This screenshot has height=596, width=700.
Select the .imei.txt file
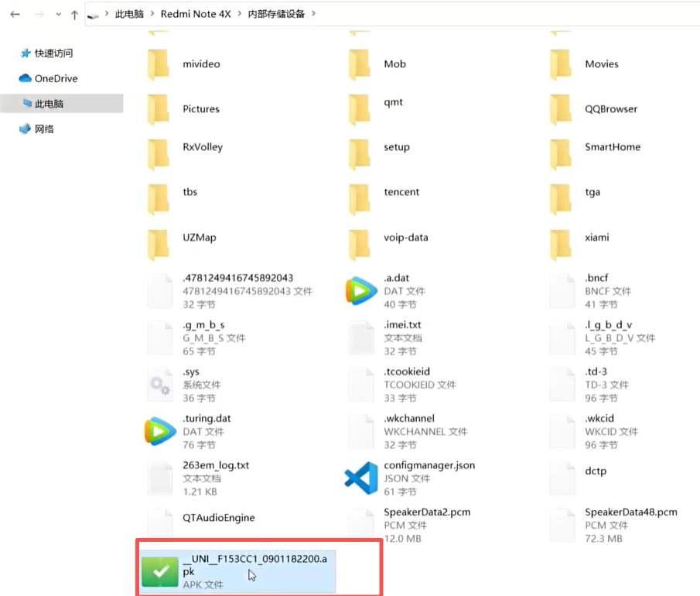386,337
